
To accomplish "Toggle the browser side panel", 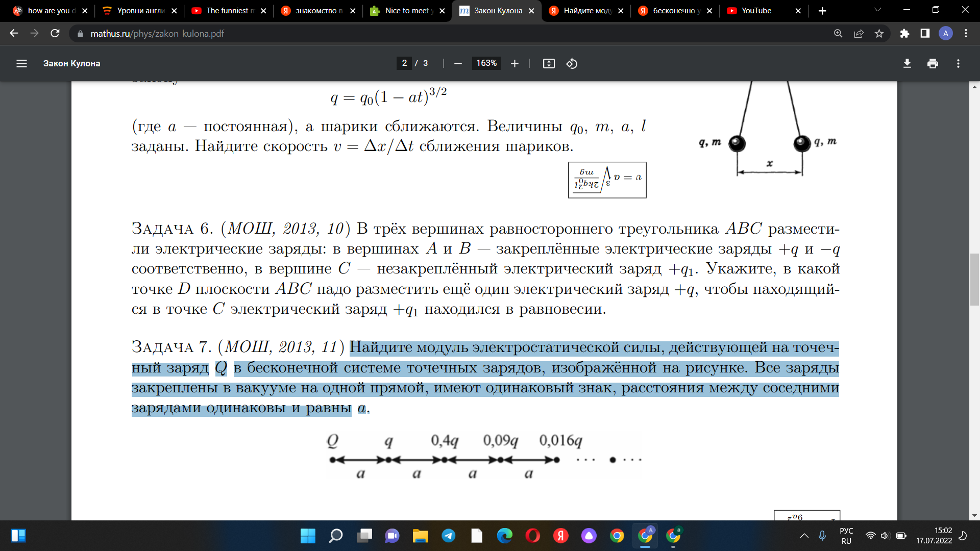I will tap(925, 34).
